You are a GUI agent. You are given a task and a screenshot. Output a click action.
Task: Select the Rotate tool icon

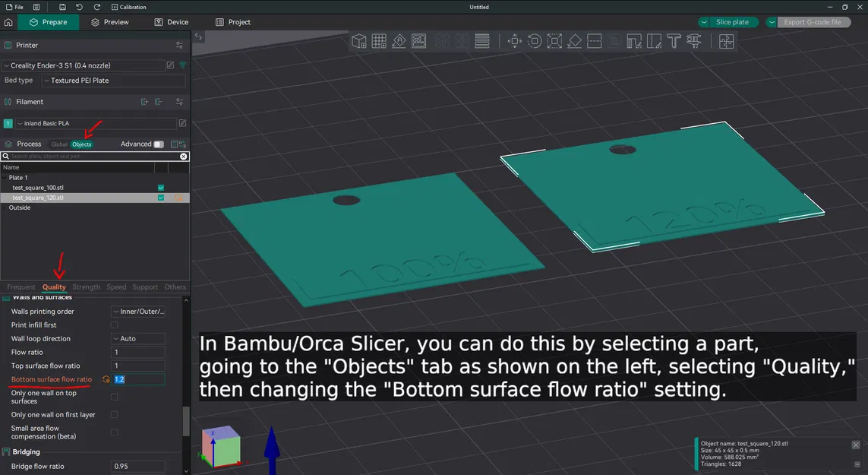point(534,41)
